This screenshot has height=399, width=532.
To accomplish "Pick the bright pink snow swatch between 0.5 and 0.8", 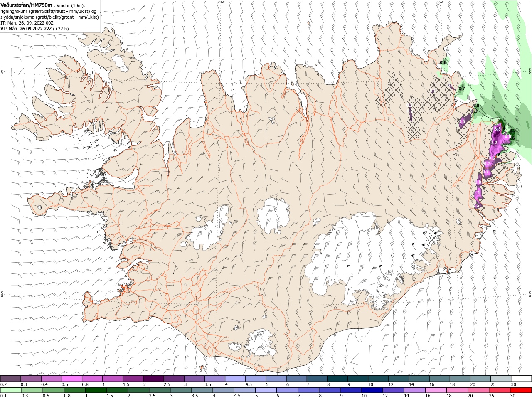I will [x=71, y=378].
